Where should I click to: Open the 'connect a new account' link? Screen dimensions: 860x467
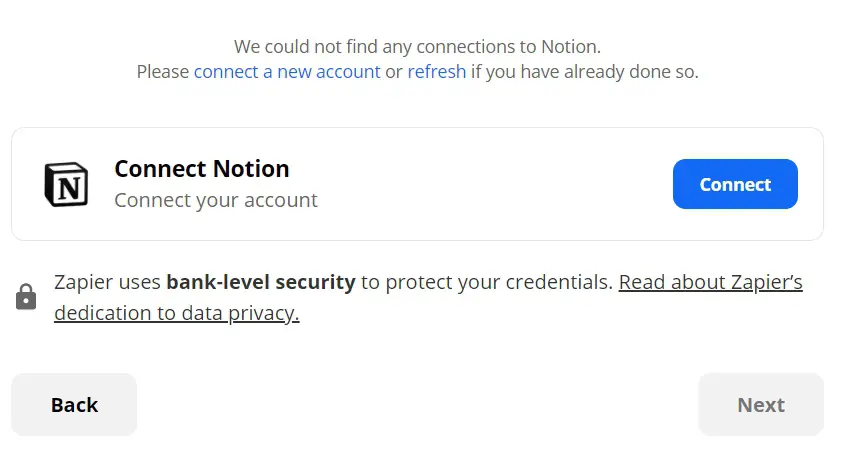point(287,72)
